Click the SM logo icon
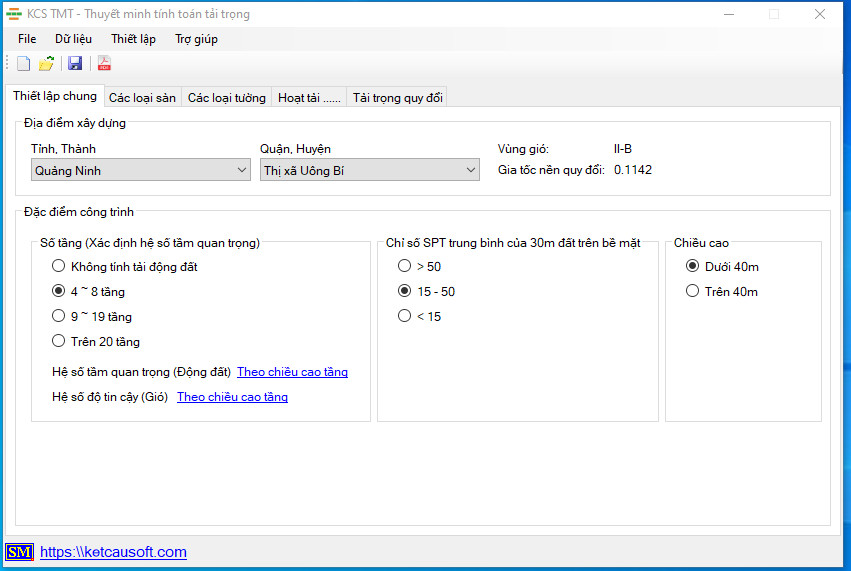 pos(19,552)
